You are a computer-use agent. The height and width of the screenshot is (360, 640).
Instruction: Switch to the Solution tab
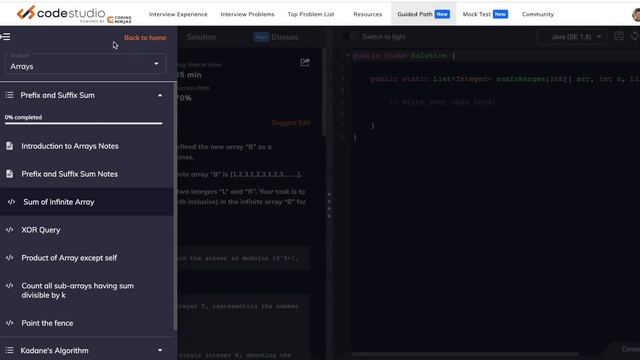click(201, 37)
